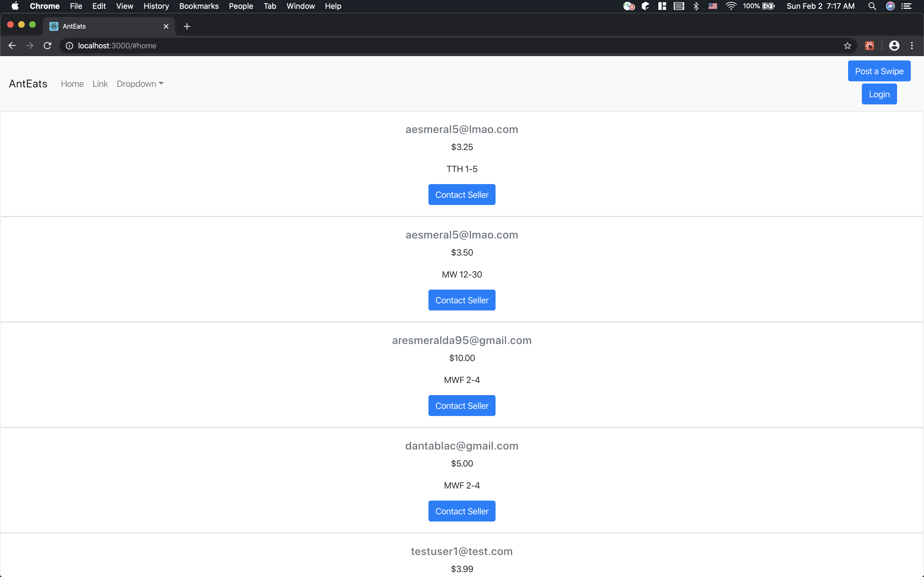
Task: Open Chrome's three-dot menu
Action: (912, 46)
